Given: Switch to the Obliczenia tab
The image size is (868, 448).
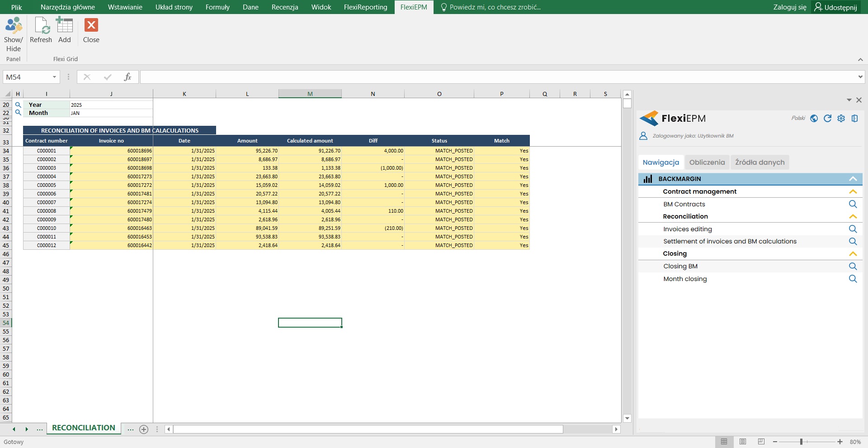Looking at the screenshot, I should [707, 162].
